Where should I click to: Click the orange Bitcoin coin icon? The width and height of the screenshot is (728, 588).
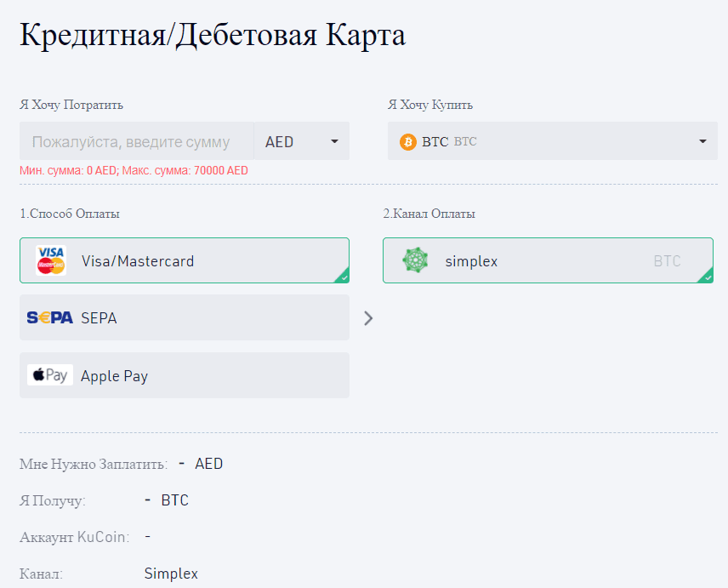pos(408,141)
